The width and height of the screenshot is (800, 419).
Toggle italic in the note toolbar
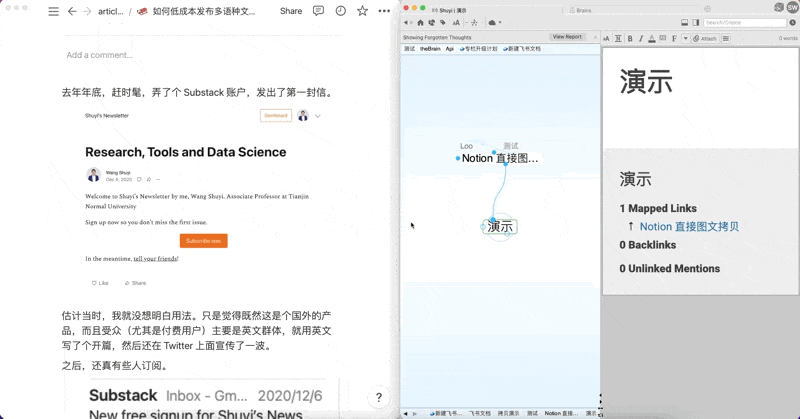[641, 38]
